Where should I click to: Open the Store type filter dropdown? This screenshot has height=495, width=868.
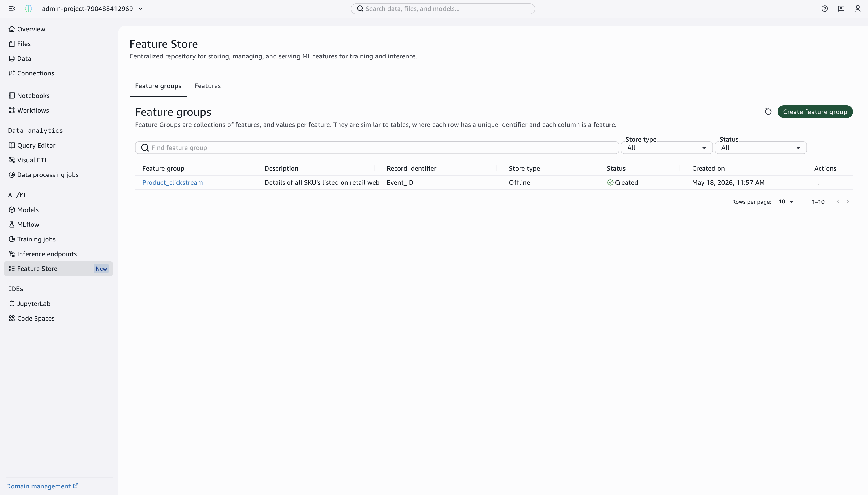(667, 148)
